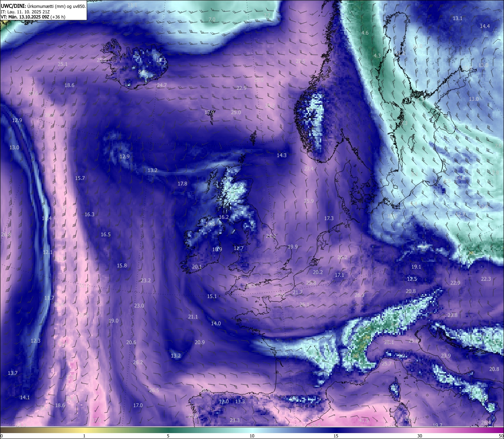The image size is (504, 439).
Task: Click the map value '23.0' in the Atlantic
Action: click(139, 306)
